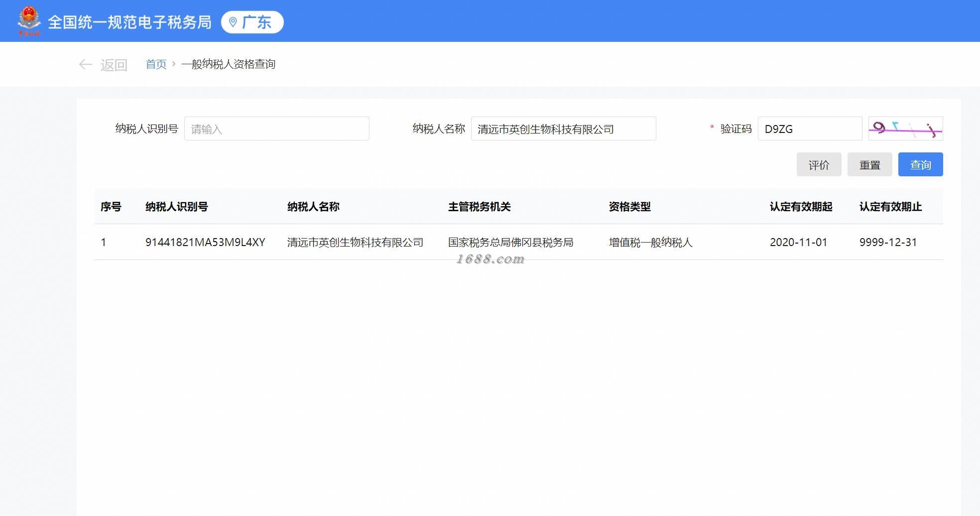The image size is (980, 516).
Task: Click 一般纳税人资格查询 breadcrumb text
Action: pyautogui.click(x=228, y=64)
